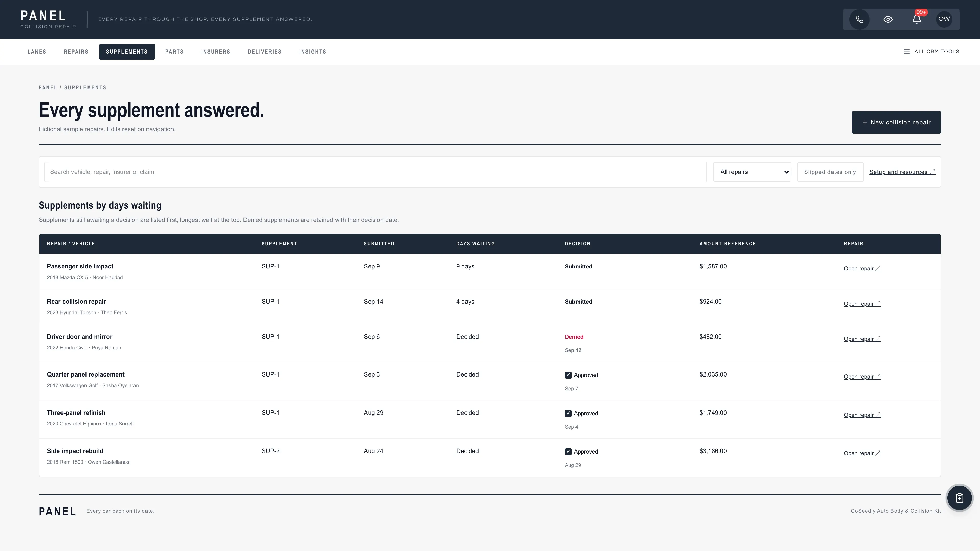The image size is (980, 551).
Task: Click the $924.00 amount
Action: (710, 302)
